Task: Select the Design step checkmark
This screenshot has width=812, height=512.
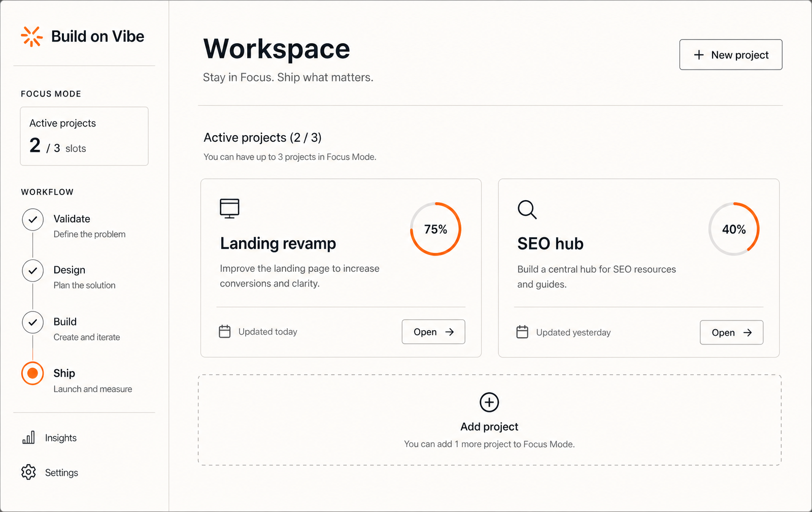Action: click(33, 271)
